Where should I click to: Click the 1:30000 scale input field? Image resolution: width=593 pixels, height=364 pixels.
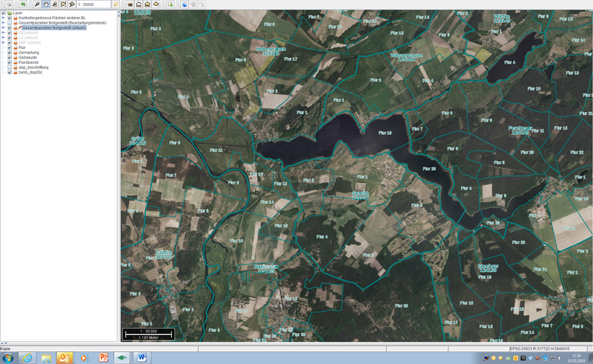pos(93,4)
